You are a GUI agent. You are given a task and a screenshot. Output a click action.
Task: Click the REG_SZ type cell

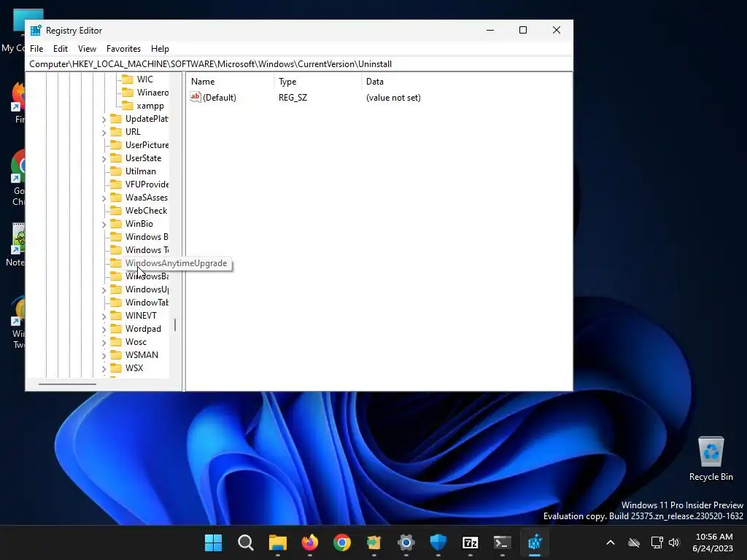point(293,98)
